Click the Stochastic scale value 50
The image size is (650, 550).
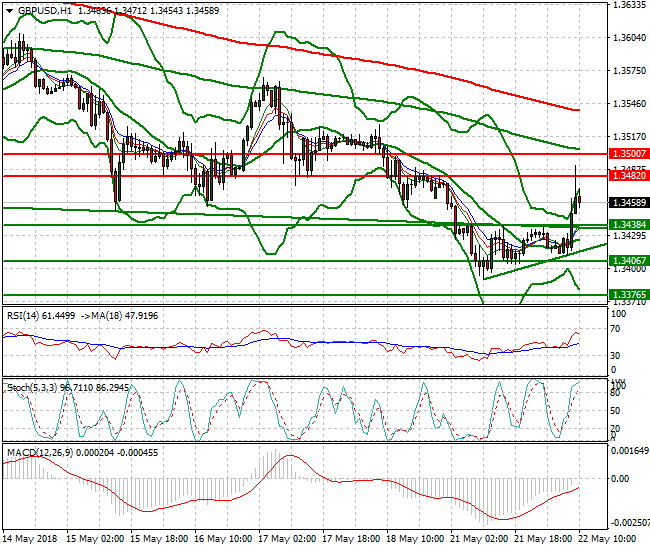616,411
